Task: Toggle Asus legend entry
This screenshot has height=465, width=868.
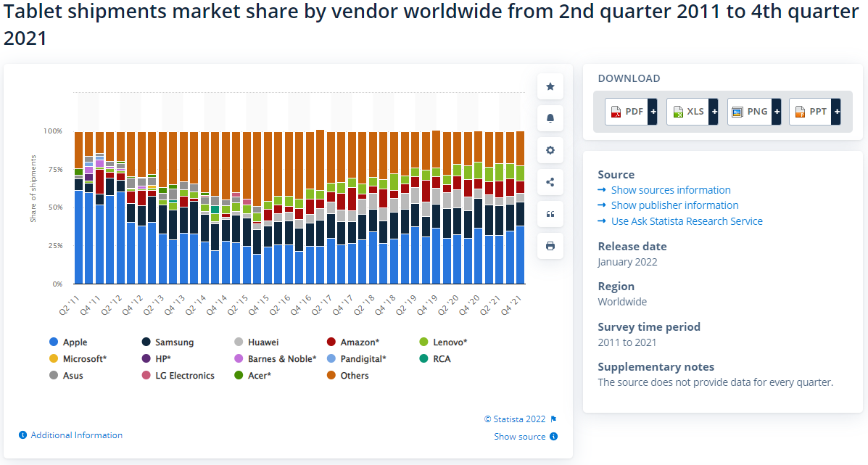Action: (x=66, y=375)
